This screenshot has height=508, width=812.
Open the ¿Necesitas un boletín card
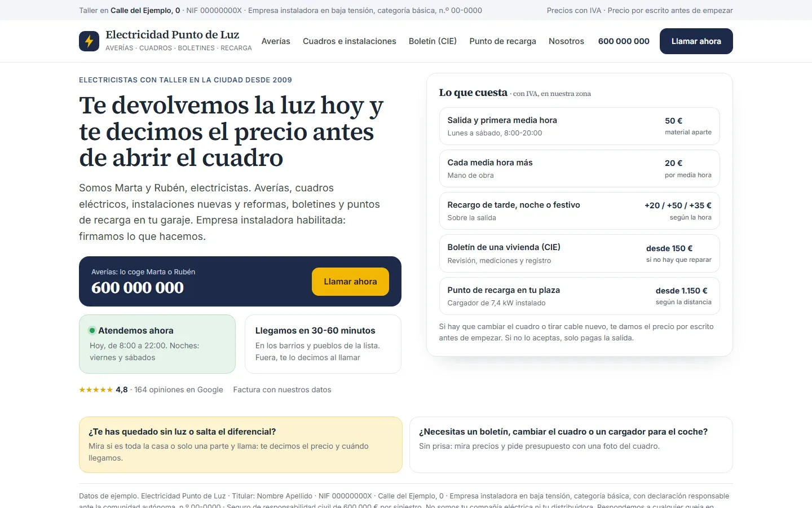[x=571, y=445]
